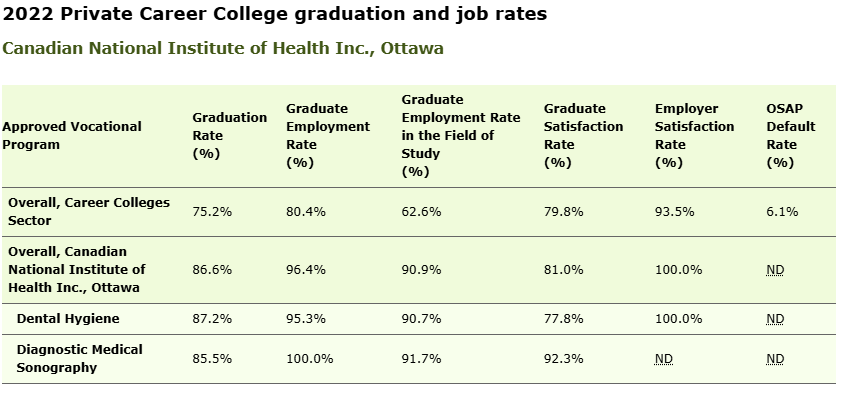Select the Diagnostic Medical Sonography row label
Viewport: 841px width, 393px height.
point(79,359)
